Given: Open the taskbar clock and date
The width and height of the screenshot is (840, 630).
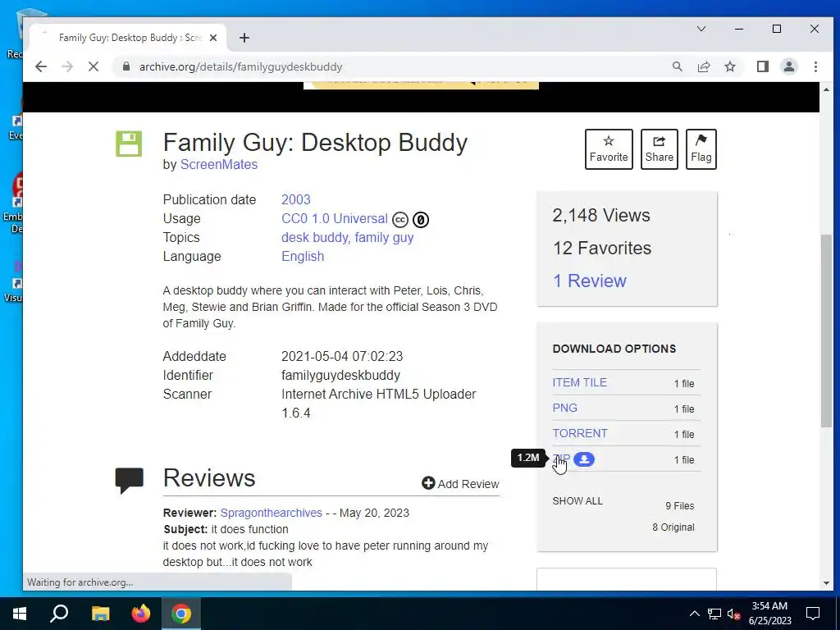Looking at the screenshot, I should 769,614.
